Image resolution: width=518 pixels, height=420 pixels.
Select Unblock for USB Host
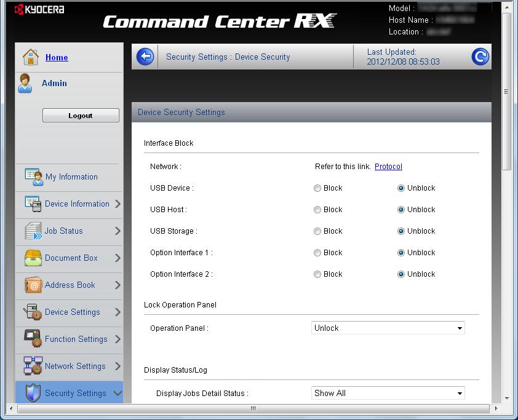[400, 210]
